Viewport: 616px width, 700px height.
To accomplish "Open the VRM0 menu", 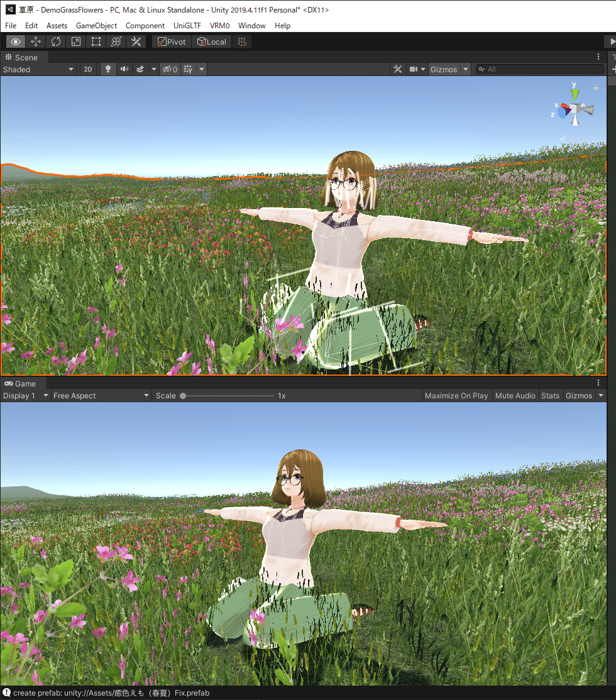I will pos(220,25).
